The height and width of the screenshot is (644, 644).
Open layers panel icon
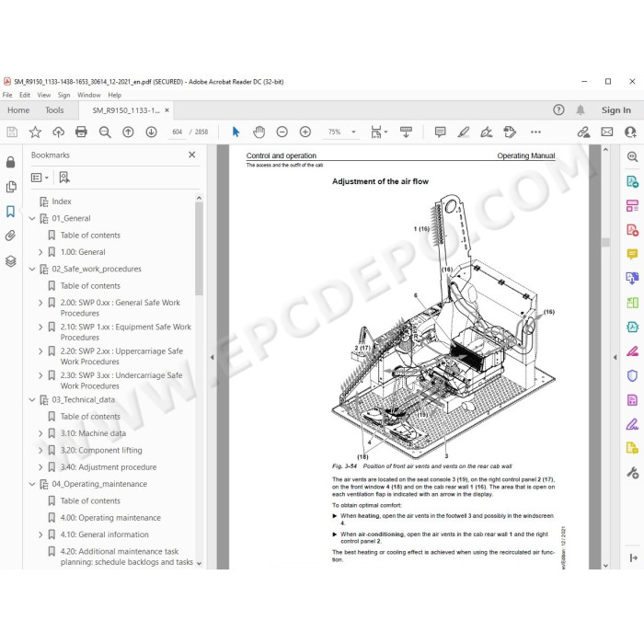[x=11, y=260]
